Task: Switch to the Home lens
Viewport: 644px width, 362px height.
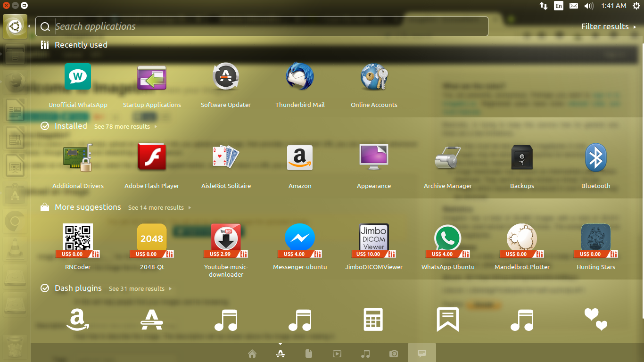Action: coord(252,354)
